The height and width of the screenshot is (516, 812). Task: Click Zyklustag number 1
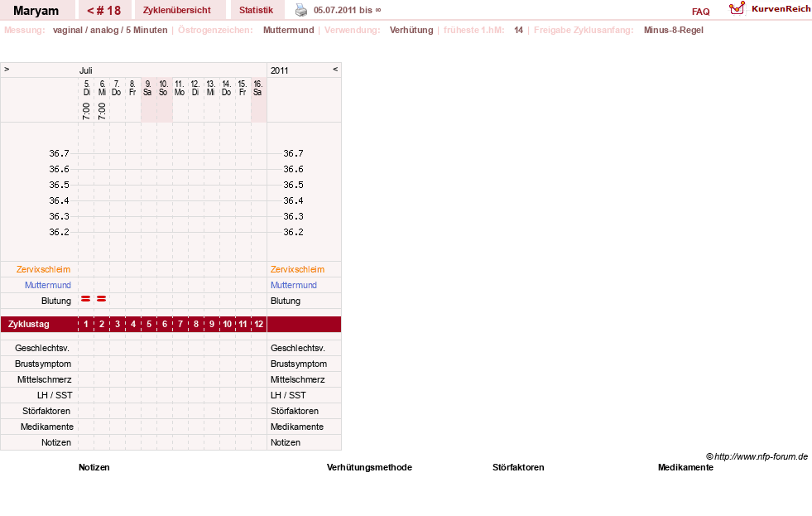tap(86, 324)
